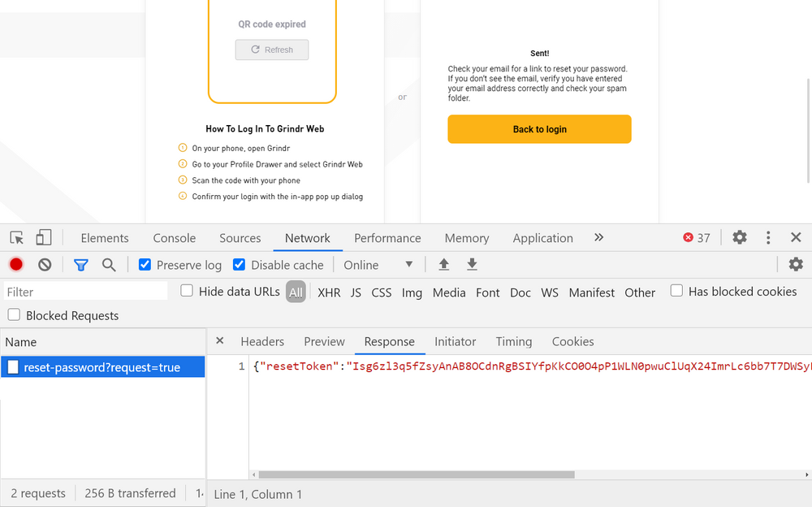
Task: Switch to the Headers tab
Action: [x=262, y=341]
